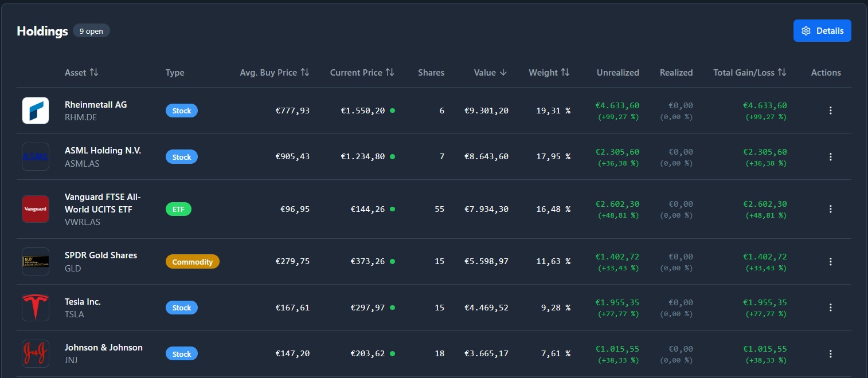This screenshot has width=868, height=378.
Task: Click the TSLA ticker symbol
Action: [x=75, y=314]
